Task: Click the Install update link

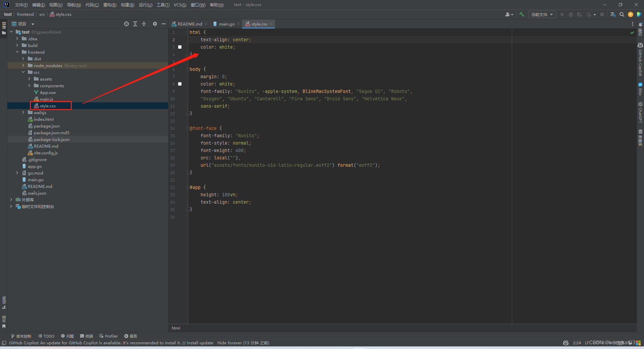Action: point(200,343)
